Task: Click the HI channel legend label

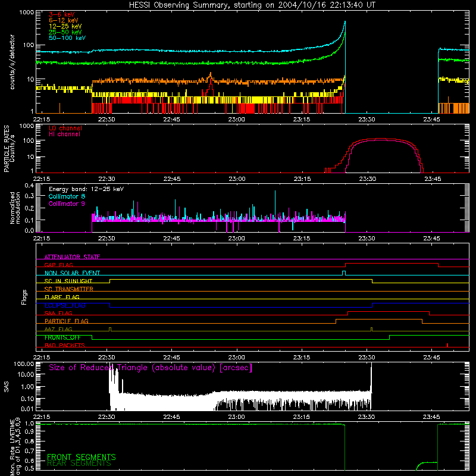Action: coord(64,134)
